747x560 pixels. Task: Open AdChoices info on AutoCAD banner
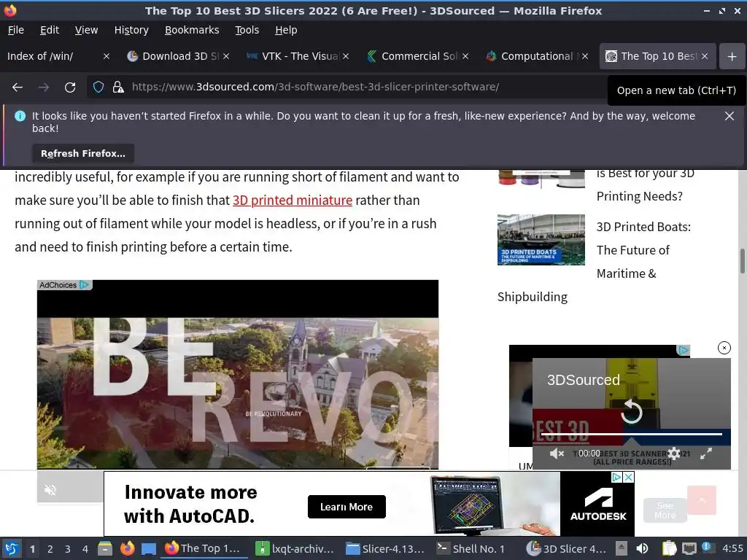(617, 477)
